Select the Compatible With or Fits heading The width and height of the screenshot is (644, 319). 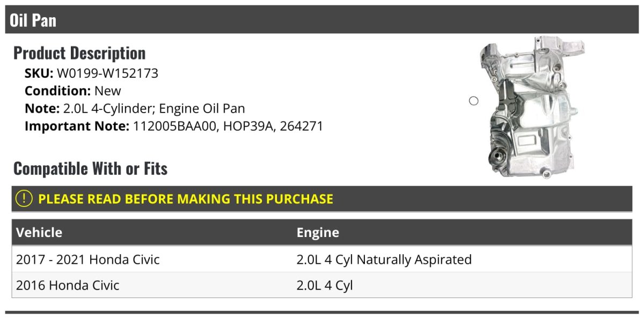(x=90, y=169)
